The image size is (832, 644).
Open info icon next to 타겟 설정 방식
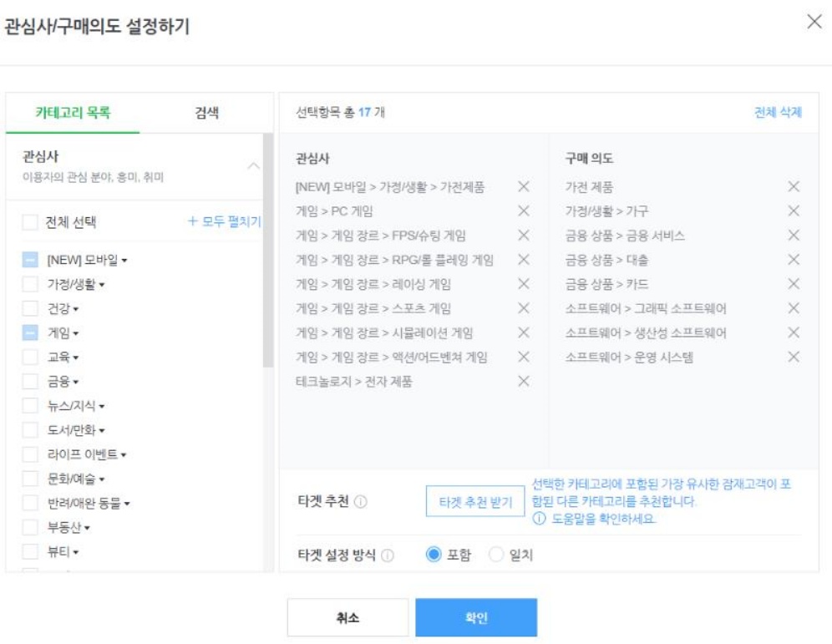pos(388,555)
